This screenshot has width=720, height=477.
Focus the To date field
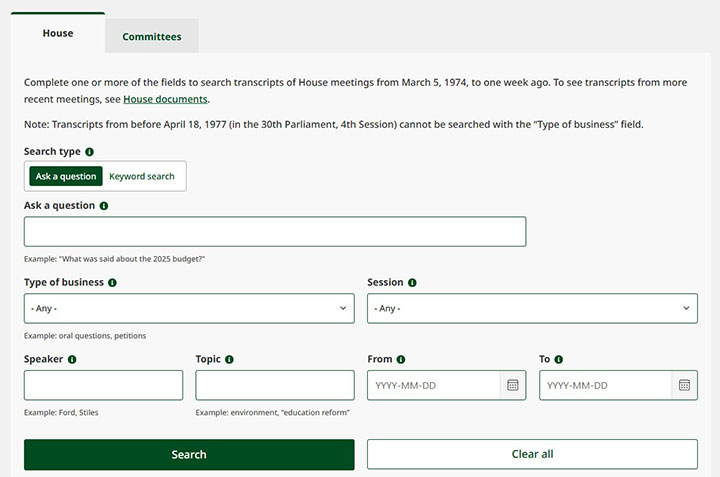tap(605, 385)
